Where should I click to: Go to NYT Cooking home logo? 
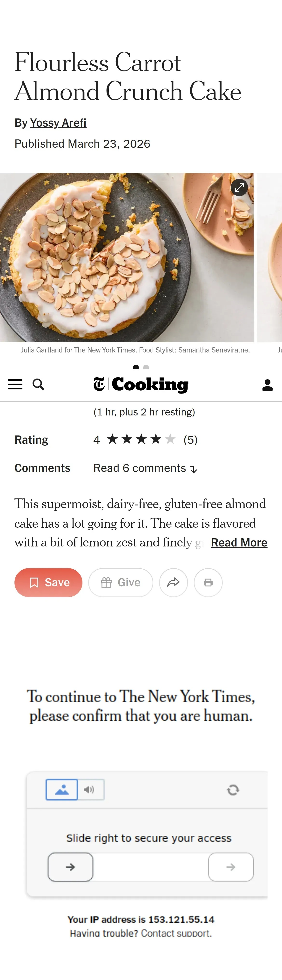tap(141, 384)
